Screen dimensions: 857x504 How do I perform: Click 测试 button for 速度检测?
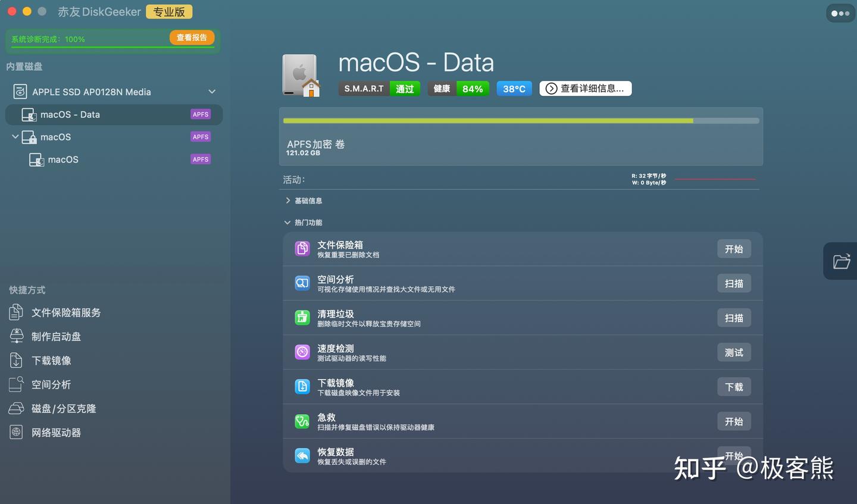[x=734, y=352]
